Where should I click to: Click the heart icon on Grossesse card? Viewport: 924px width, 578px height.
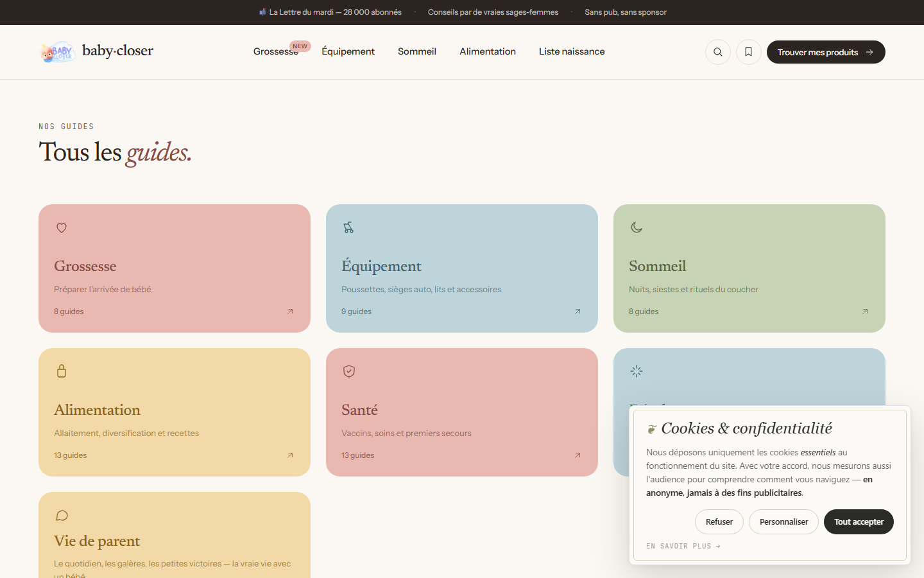[62, 227]
